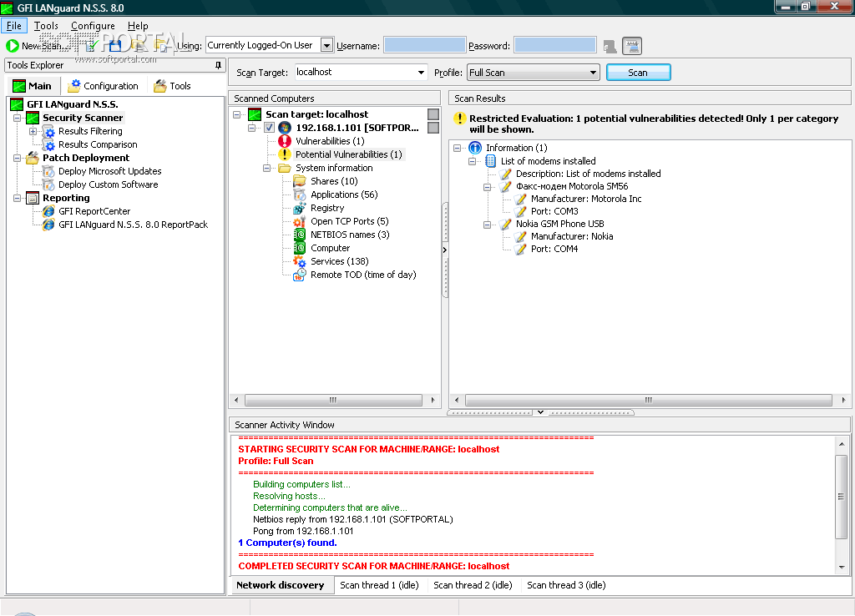Screen dimensions: 855x616
Task: Click the Scan Results horizontal scrollbar
Action: [648, 400]
